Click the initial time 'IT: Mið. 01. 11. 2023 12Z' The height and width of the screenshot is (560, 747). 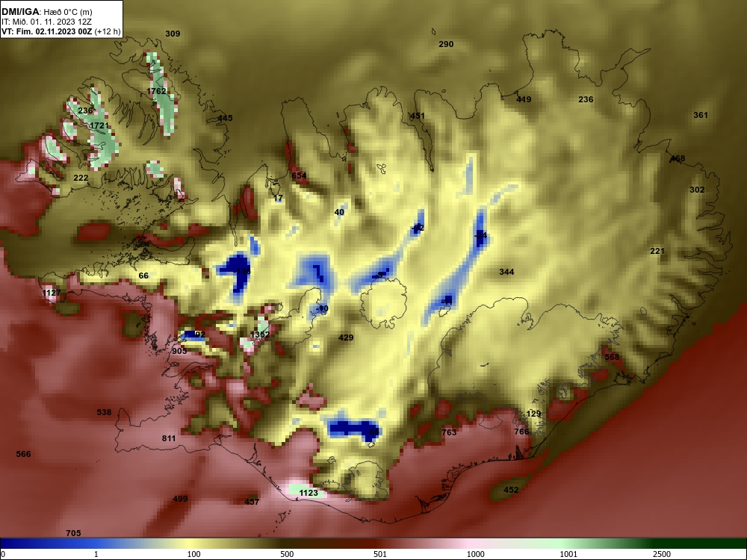coord(46,22)
